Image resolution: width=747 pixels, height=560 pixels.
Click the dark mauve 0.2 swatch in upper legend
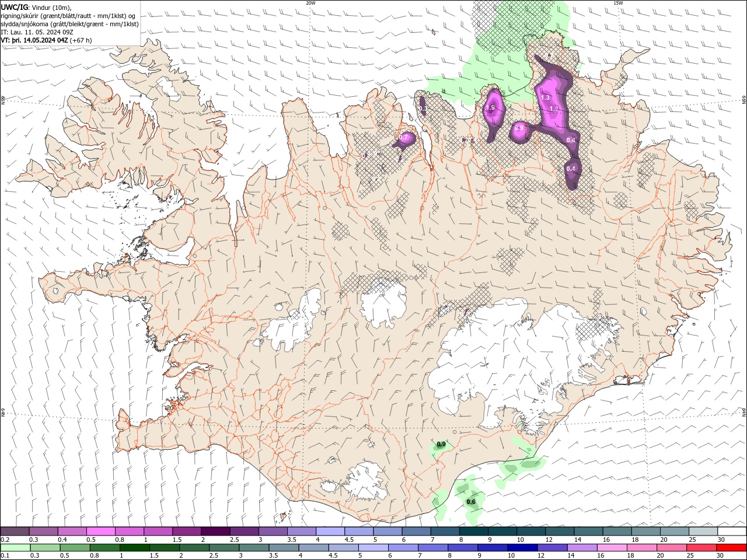click(x=15, y=531)
